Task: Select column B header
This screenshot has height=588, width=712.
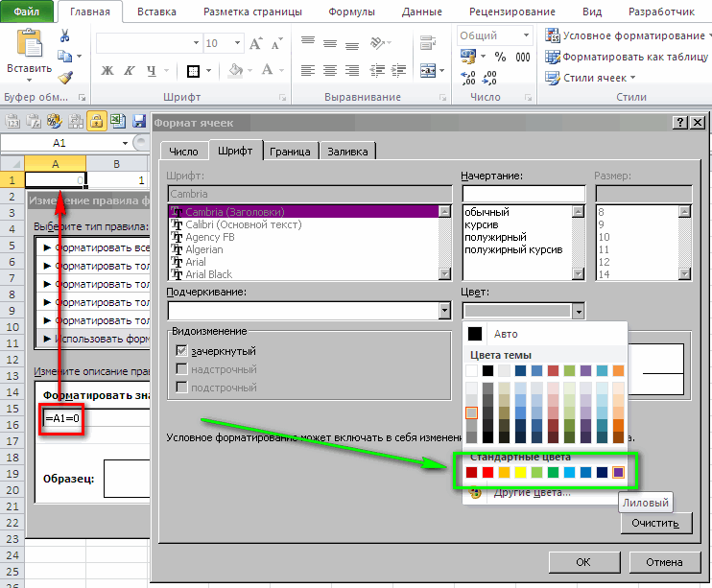Action: pos(116,164)
